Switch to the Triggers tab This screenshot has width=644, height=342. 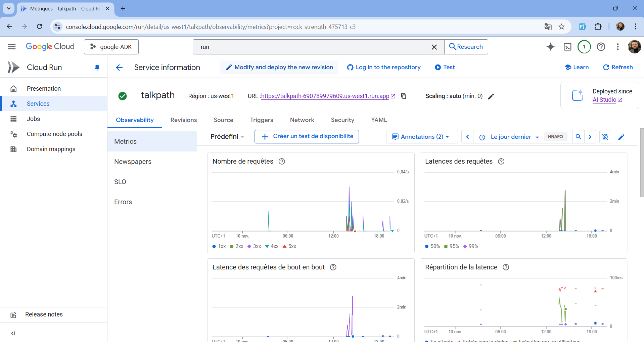pos(262,120)
